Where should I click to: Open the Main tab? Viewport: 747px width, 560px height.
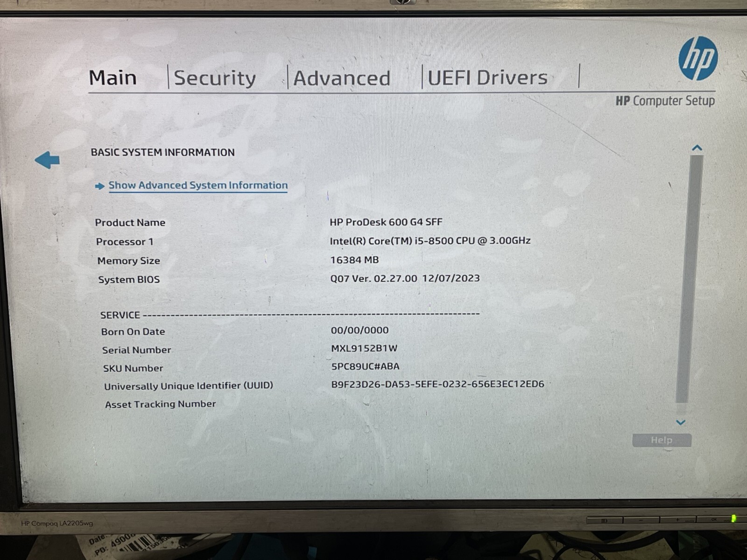coord(113,77)
